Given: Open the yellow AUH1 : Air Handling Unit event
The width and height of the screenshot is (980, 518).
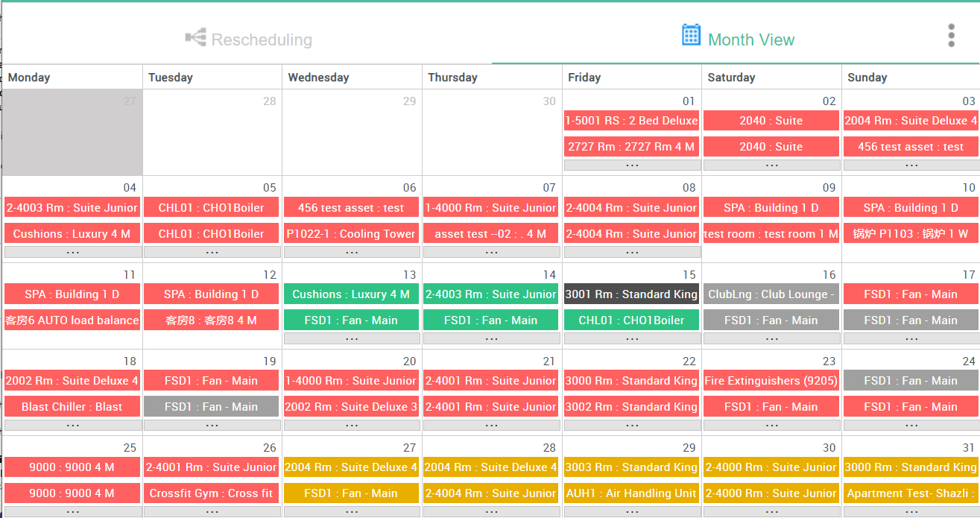Looking at the screenshot, I should click(631, 493).
